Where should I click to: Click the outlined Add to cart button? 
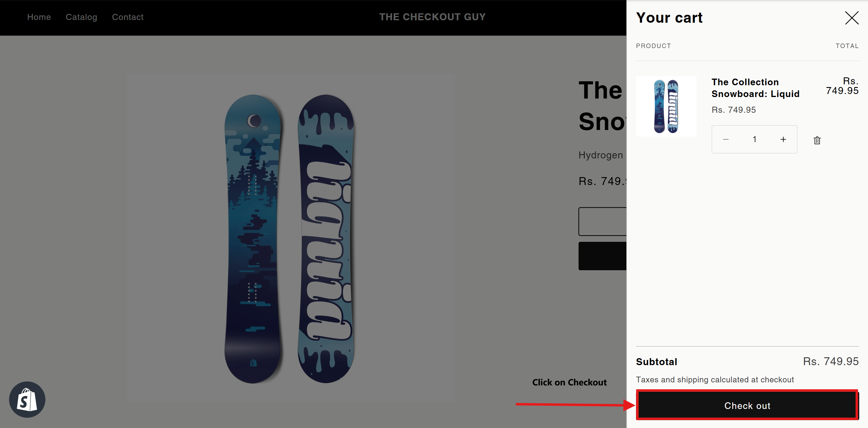click(602, 222)
